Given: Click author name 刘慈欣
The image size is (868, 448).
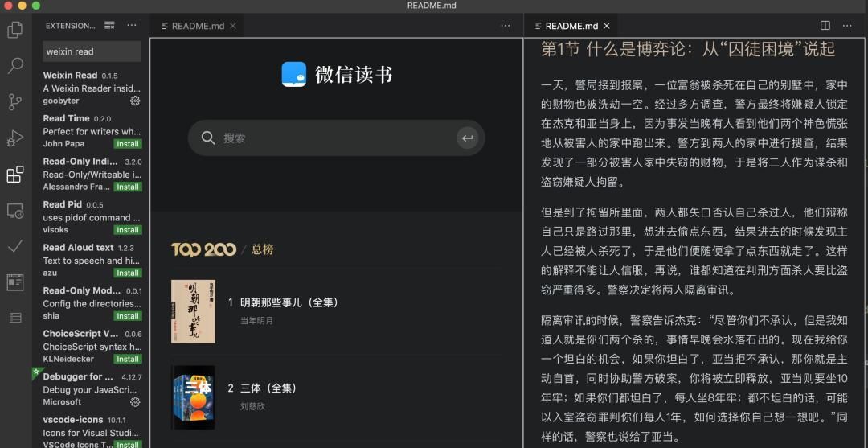Looking at the screenshot, I should [x=252, y=406].
